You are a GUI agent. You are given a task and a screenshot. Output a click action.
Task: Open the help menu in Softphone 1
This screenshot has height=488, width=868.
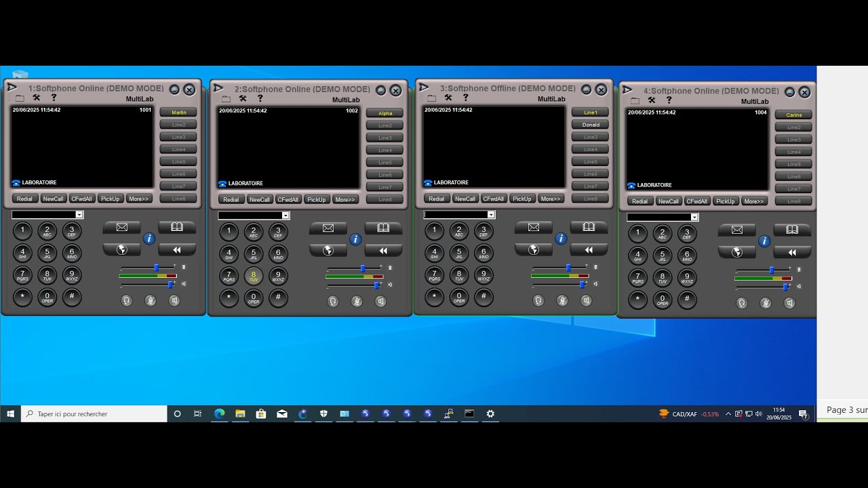coord(54,98)
